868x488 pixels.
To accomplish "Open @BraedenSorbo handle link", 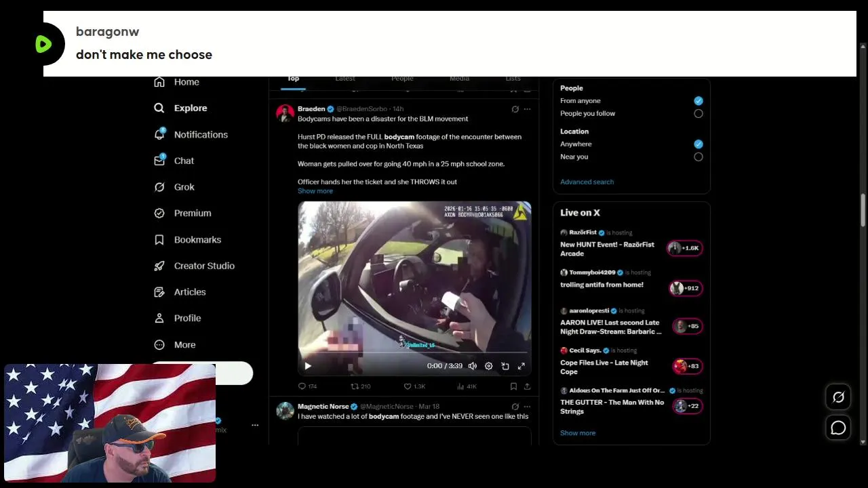I will point(363,109).
